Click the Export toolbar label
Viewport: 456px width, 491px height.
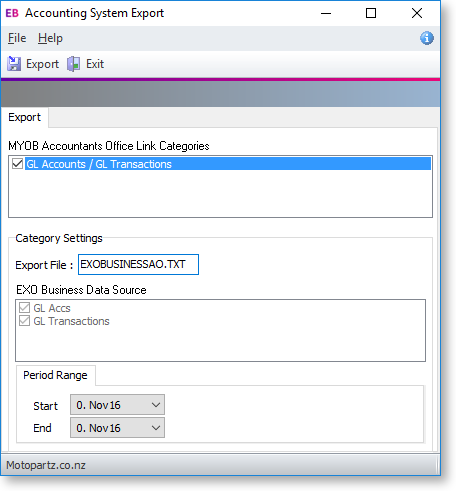[x=42, y=64]
